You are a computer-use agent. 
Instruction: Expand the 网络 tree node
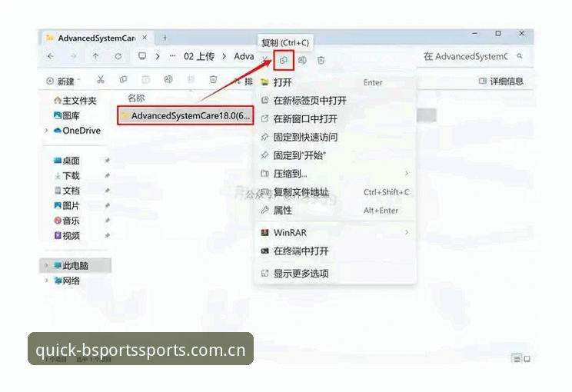[46, 281]
